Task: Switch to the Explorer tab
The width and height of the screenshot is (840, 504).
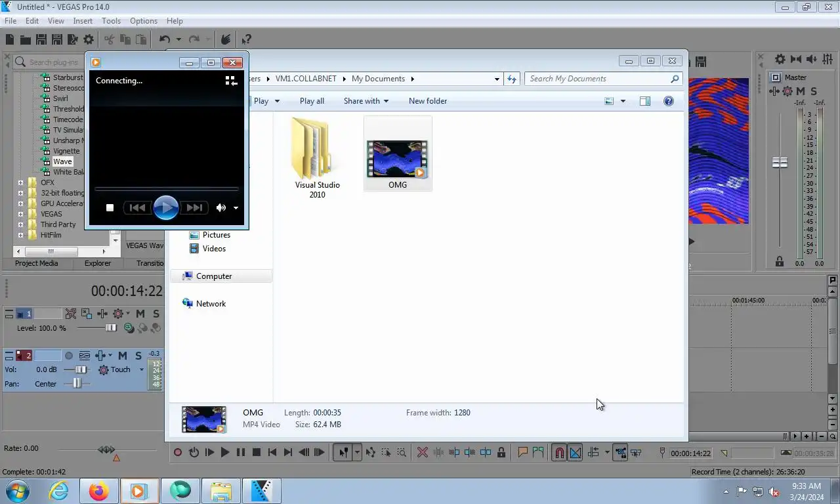Action: point(97,263)
